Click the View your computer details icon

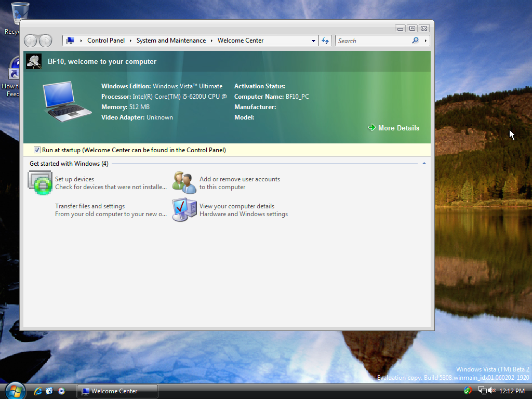click(x=184, y=210)
